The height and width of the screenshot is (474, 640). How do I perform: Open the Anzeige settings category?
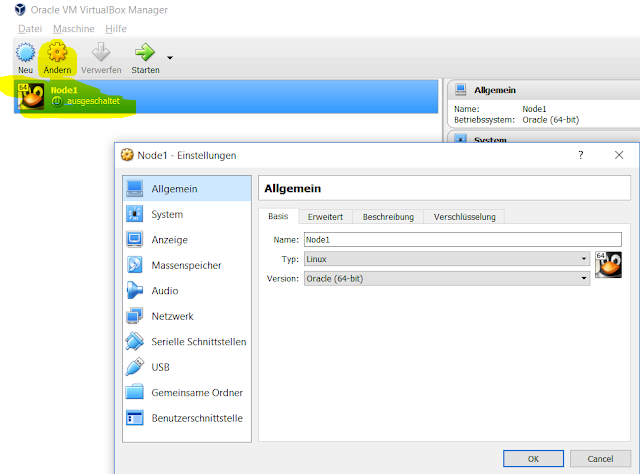(187, 240)
